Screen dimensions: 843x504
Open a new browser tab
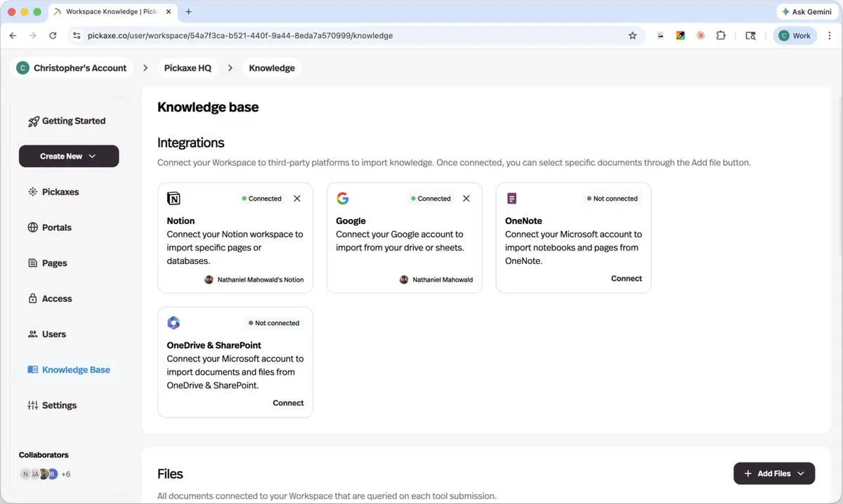pos(188,12)
